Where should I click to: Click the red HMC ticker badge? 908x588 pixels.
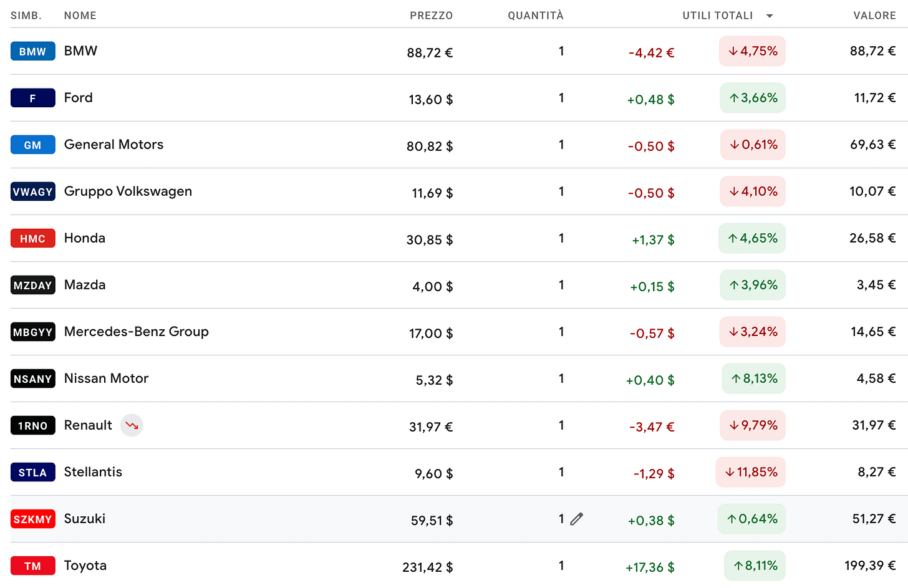33,238
